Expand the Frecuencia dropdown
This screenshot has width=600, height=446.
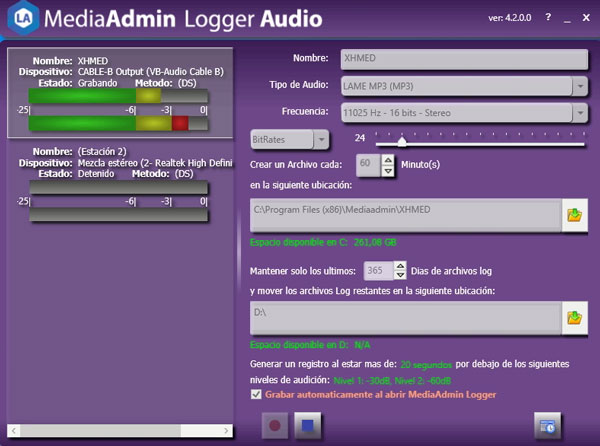coord(580,113)
